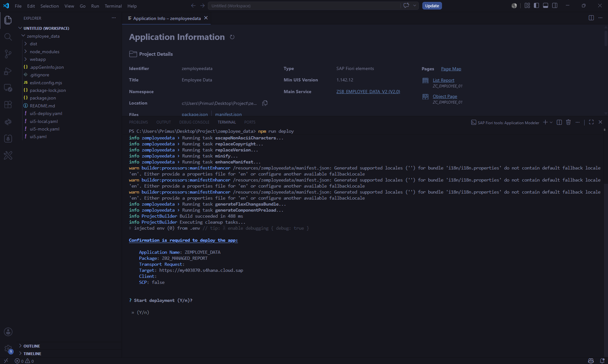Click the Object Page icon
The height and width of the screenshot is (364, 608).
(426, 97)
